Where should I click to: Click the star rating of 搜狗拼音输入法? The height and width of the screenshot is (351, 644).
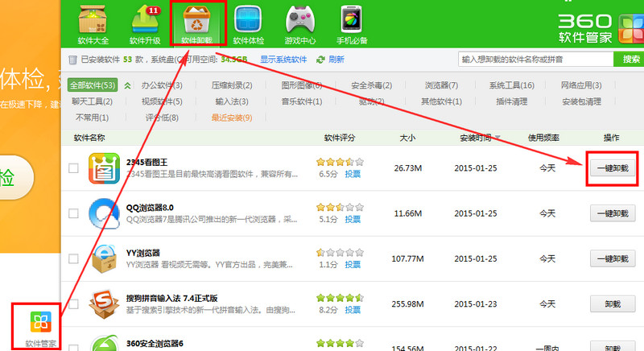coord(340,298)
